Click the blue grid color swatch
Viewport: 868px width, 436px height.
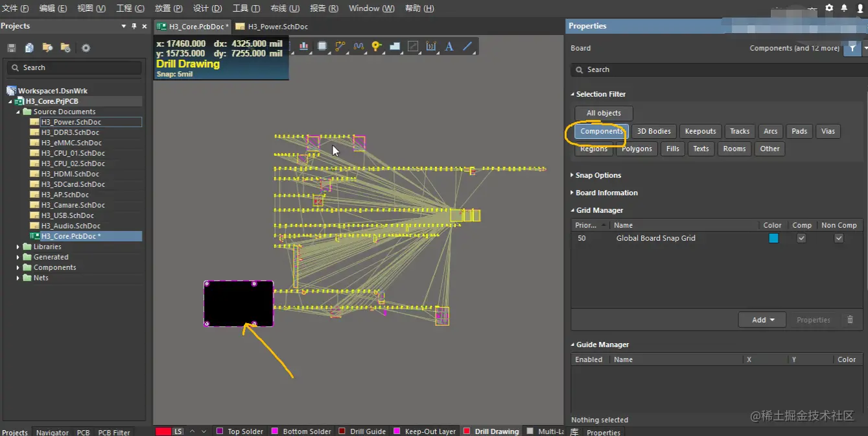pyautogui.click(x=773, y=238)
